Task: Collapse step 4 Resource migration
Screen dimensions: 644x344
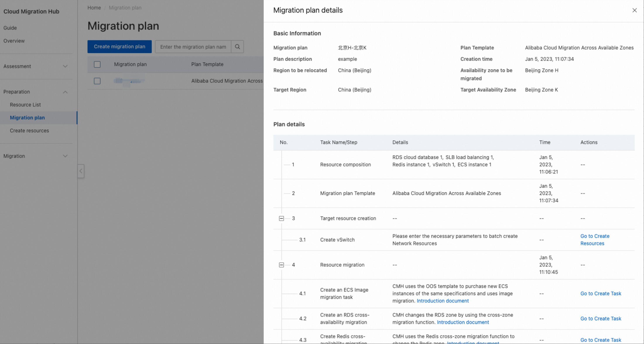Action: pyautogui.click(x=281, y=265)
